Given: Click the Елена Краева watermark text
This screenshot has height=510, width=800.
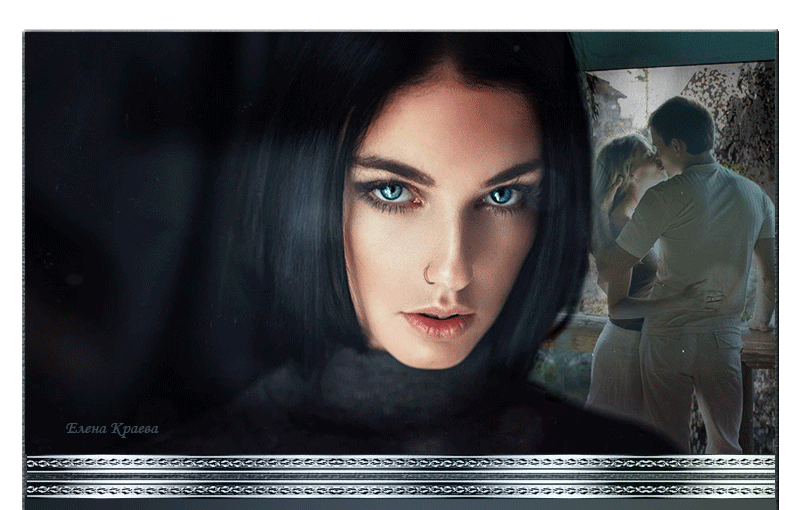Looking at the screenshot, I should coord(112,429).
